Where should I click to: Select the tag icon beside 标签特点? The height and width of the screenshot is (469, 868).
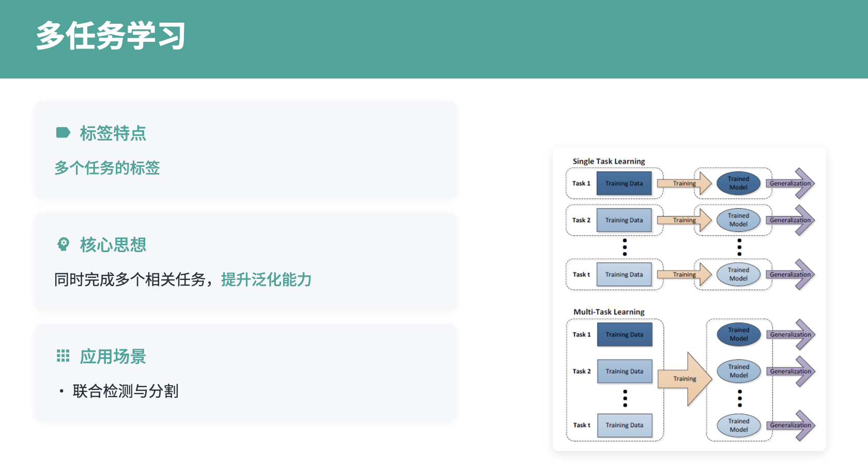(x=63, y=133)
